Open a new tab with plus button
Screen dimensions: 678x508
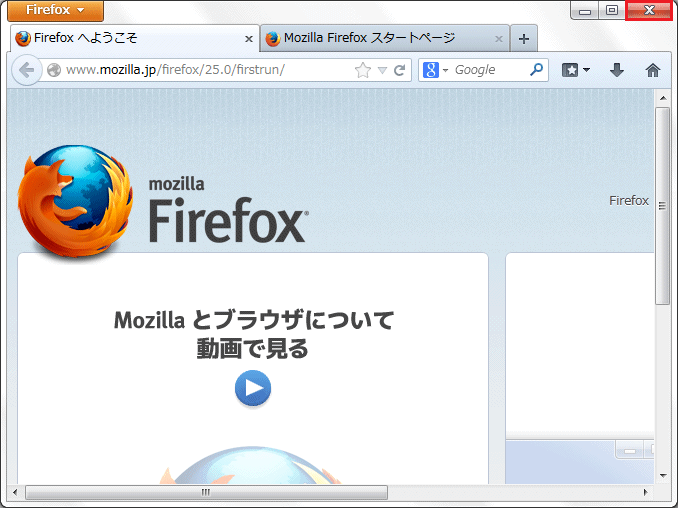(523, 39)
